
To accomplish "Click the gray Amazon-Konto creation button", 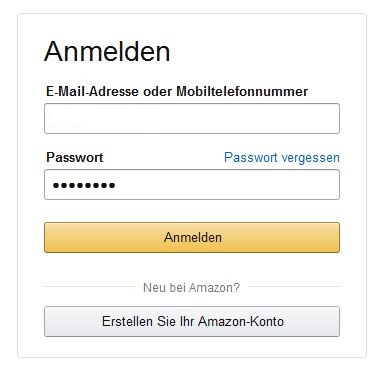I will coord(192,321).
